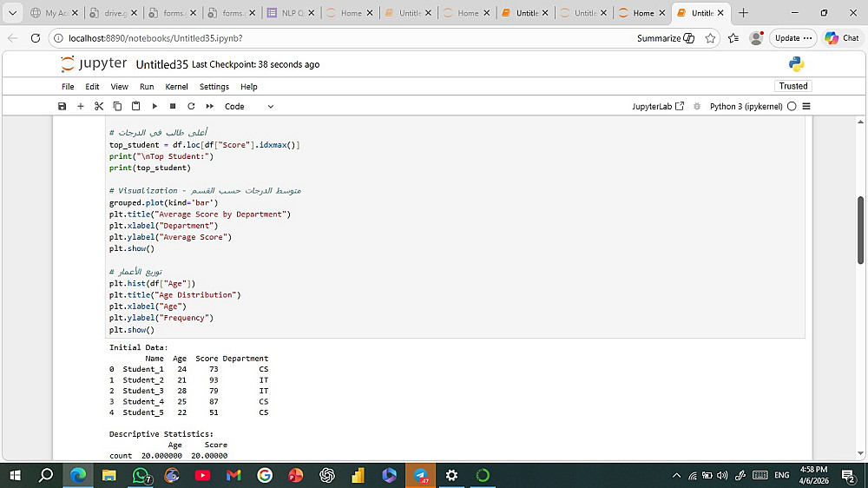Restart kernel and run all cells
This screenshot has height=488, width=868.
210,106
